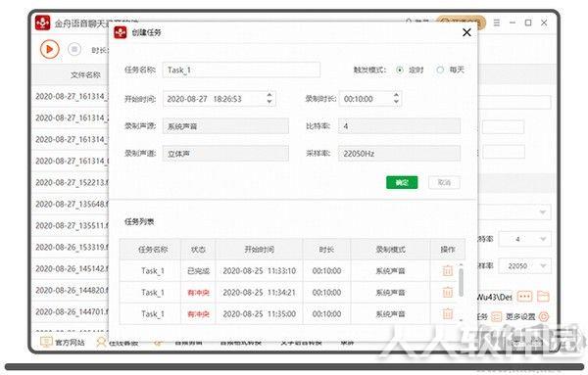Click the 文件名称 header in main window
This screenshot has width=588, height=375.
pos(86,75)
